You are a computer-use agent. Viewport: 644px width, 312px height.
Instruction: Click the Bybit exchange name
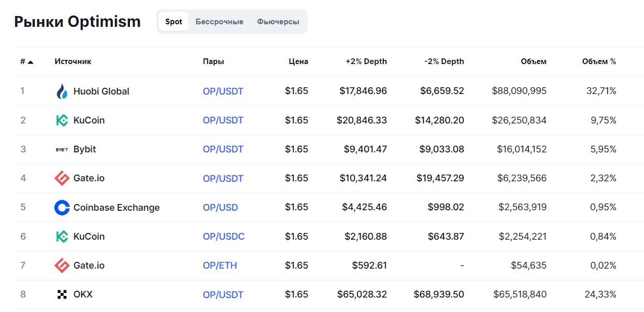[x=85, y=149]
